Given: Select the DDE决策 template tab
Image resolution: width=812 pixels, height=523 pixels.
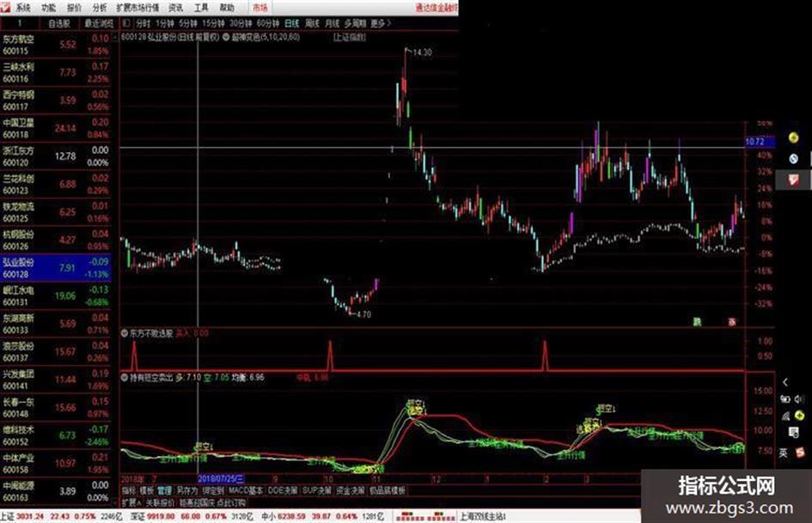Looking at the screenshot, I should tap(283, 490).
